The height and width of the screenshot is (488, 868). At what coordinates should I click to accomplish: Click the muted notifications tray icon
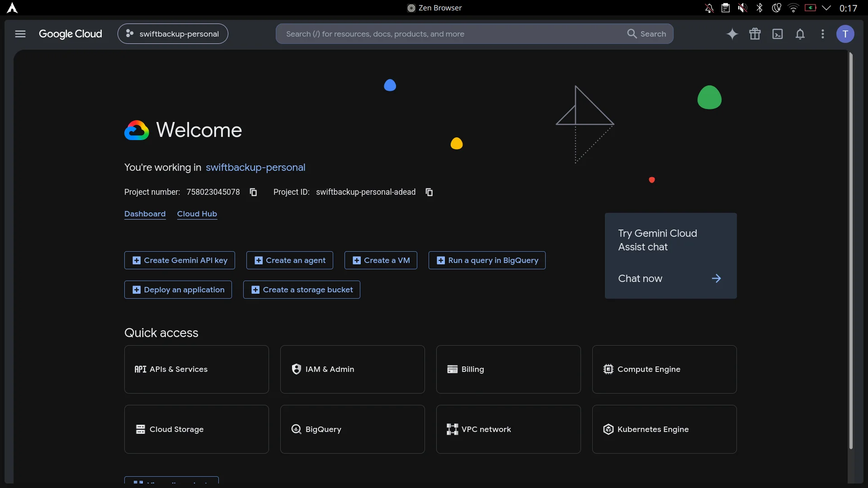709,8
